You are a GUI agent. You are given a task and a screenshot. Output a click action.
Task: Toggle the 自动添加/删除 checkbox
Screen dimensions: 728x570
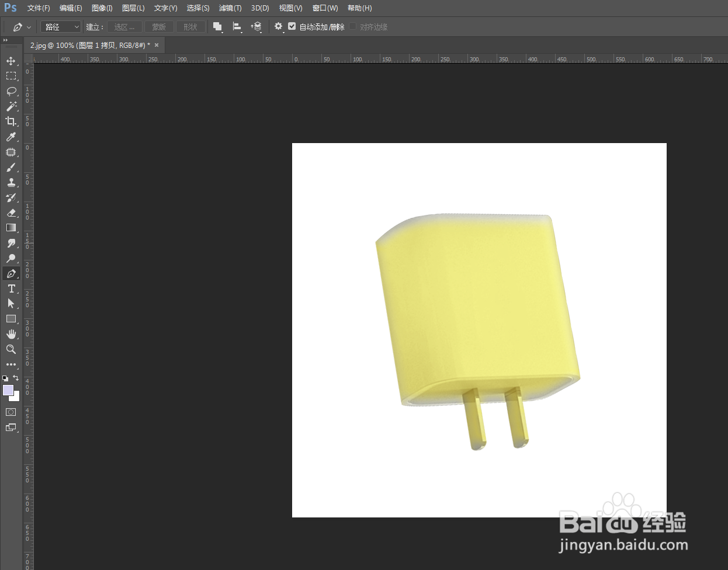(x=292, y=26)
